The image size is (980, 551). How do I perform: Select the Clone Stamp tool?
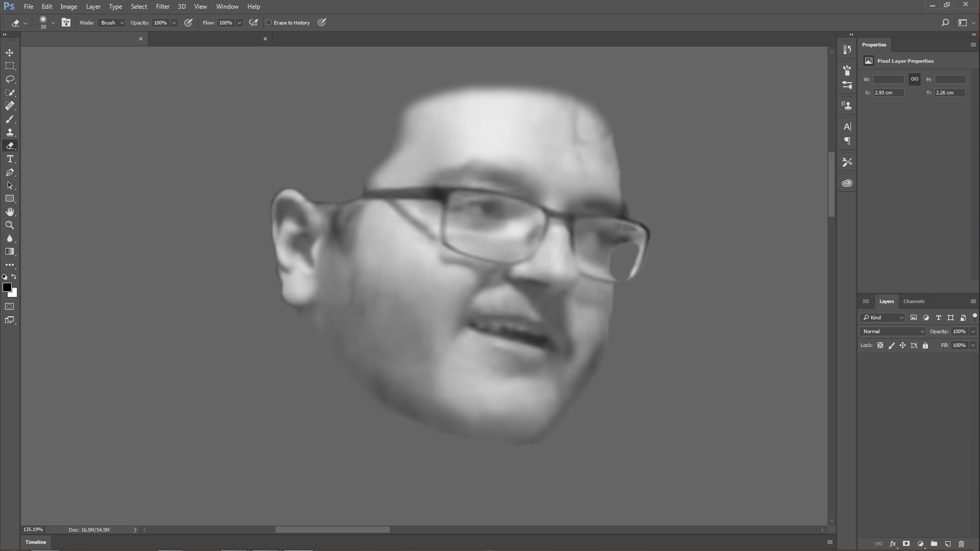pyautogui.click(x=10, y=132)
